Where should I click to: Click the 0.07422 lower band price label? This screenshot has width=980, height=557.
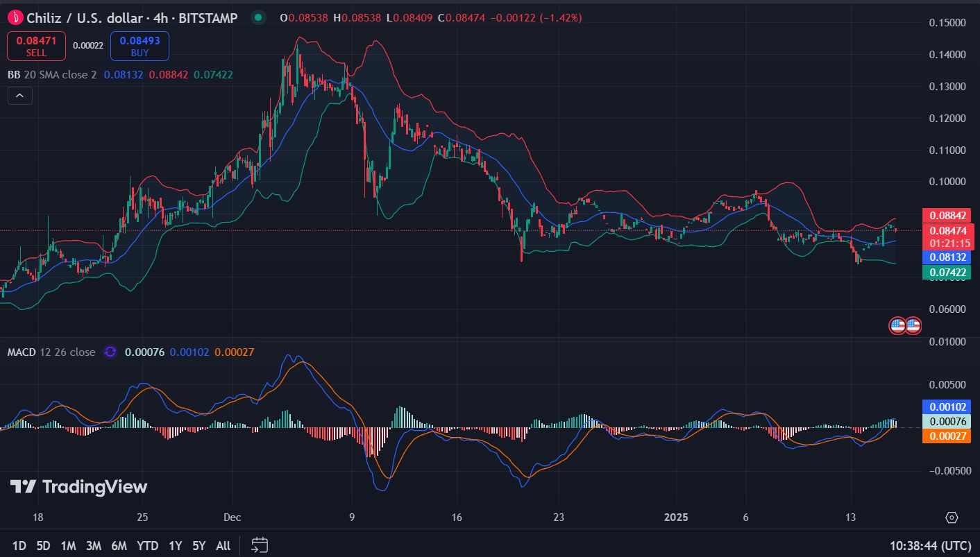[948, 273]
